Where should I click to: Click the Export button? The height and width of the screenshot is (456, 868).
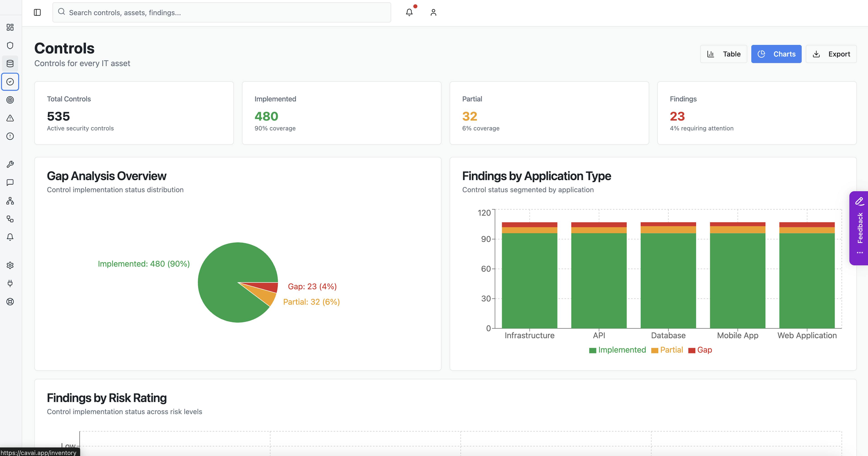click(831, 54)
